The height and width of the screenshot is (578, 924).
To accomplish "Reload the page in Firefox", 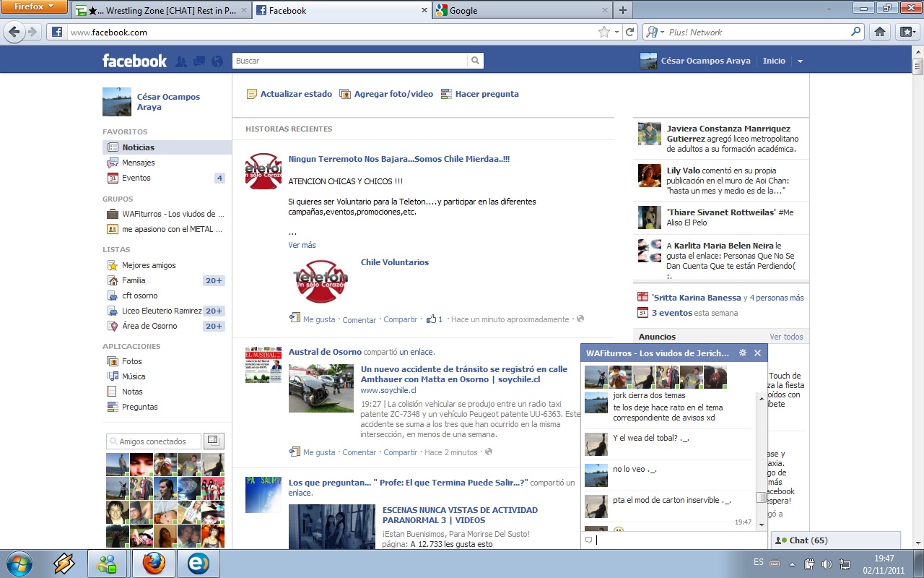I will (x=630, y=32).
